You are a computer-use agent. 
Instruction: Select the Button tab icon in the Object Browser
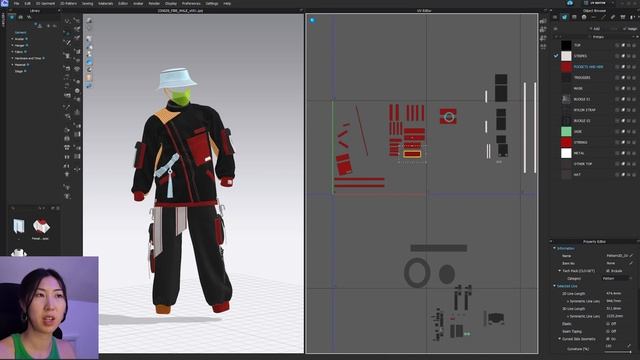[x=584, y=17]
